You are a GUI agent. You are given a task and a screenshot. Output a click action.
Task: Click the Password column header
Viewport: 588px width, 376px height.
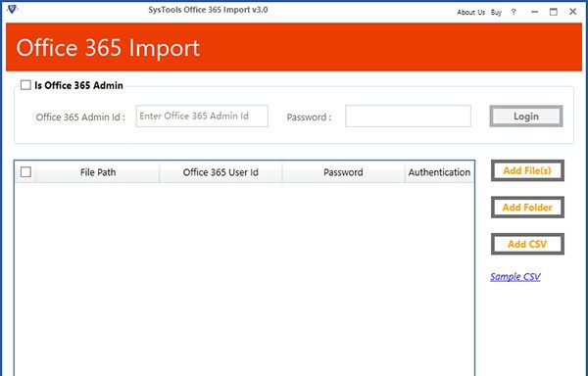343,172
